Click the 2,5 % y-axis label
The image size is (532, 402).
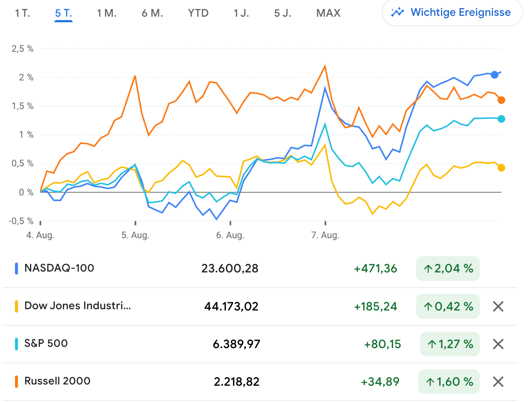pyautogui.click(x=23, y=49)
